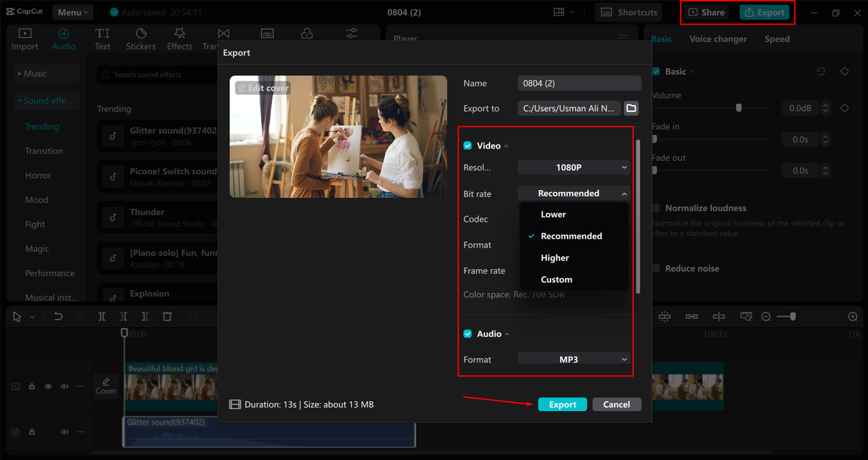Screen dimensions: 868x460
Task: Click the linkage chain icon above timeline
Action: [692, 317]
